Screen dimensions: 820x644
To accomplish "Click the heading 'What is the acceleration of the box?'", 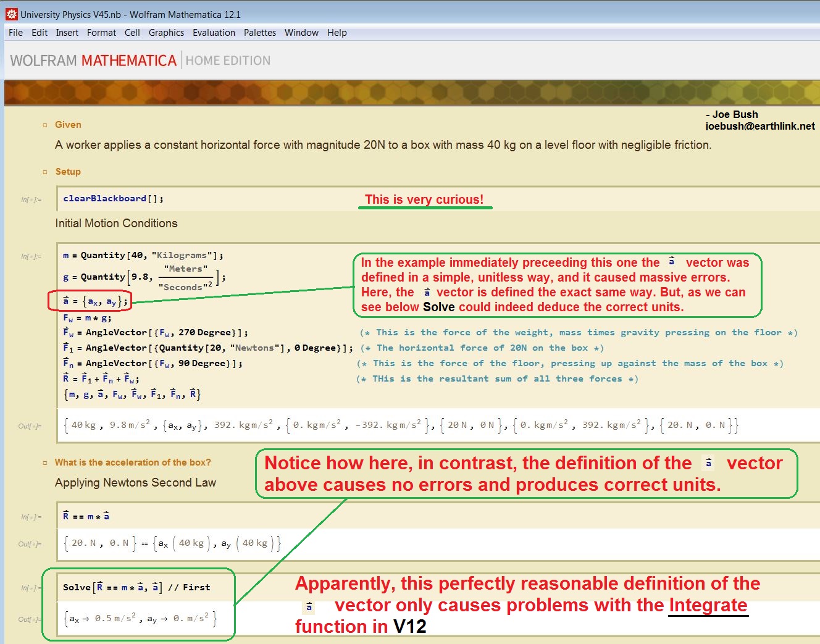I will point(133,462).
